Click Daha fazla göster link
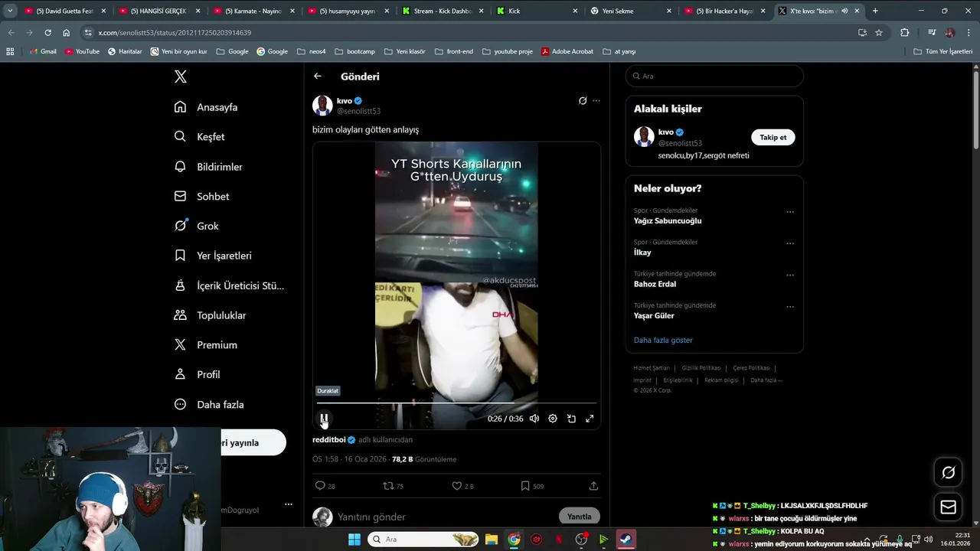Screen dimensions: 980x551 point(663,340)
